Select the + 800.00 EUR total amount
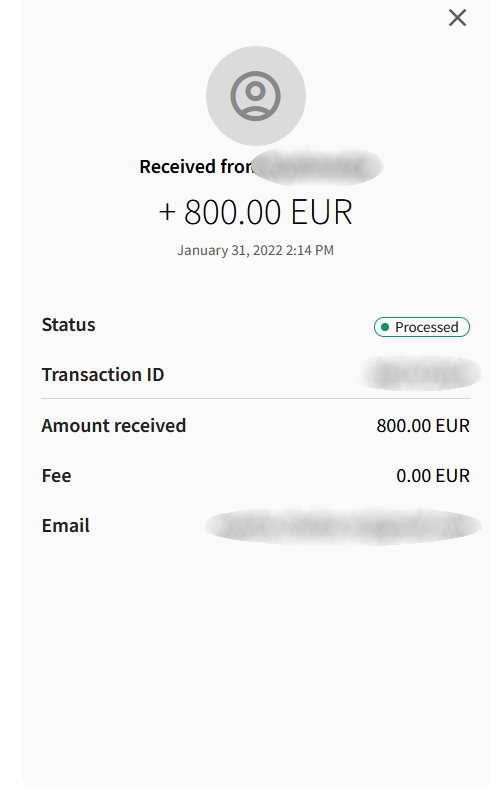The image size is (502, 804). click(x=255, y=212)
